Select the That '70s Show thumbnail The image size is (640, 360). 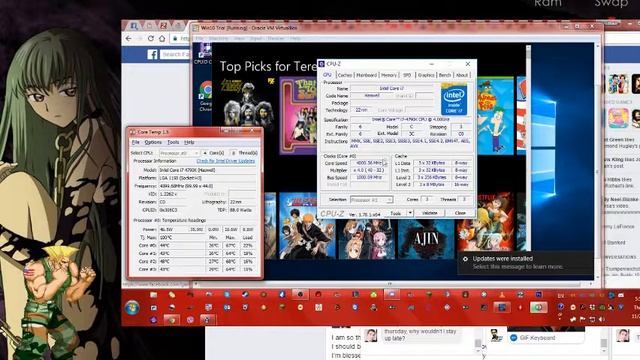[x=298, y=116]
